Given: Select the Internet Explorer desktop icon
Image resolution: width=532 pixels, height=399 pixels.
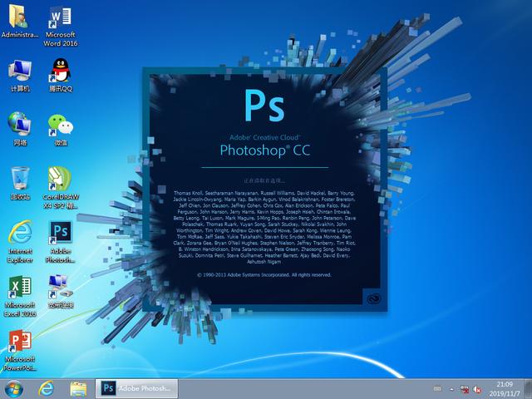Looking at the screenshot, I should (x=20, y=242).
